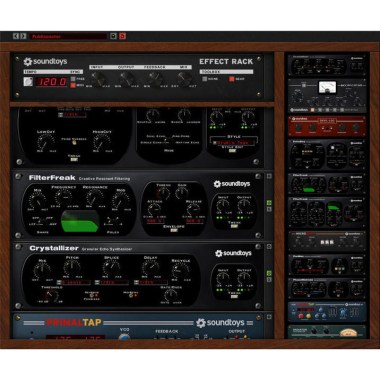Viewport: 380px width, 380px height.
Task: Tap the tempo button beside 120.0 display
Action: click(28, 81)
